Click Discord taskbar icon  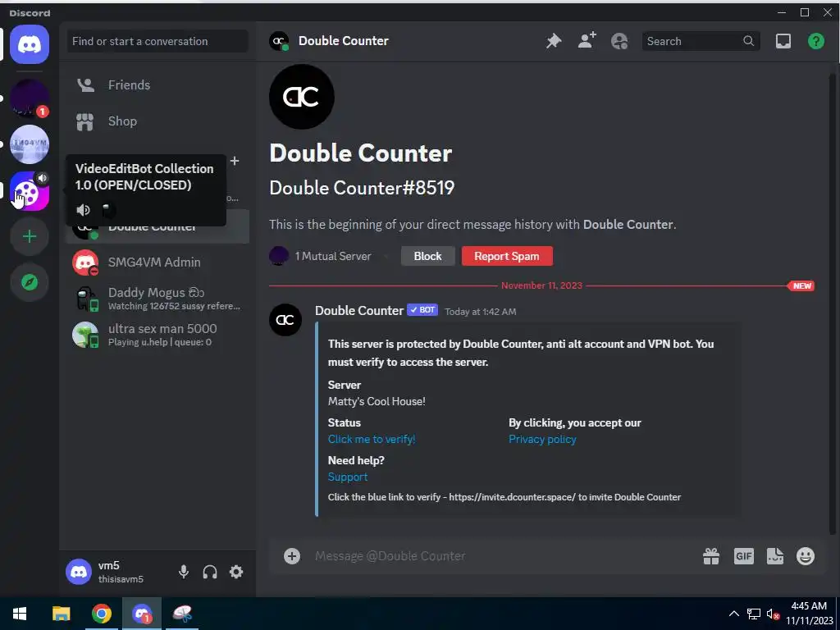[x=142, y=614]
